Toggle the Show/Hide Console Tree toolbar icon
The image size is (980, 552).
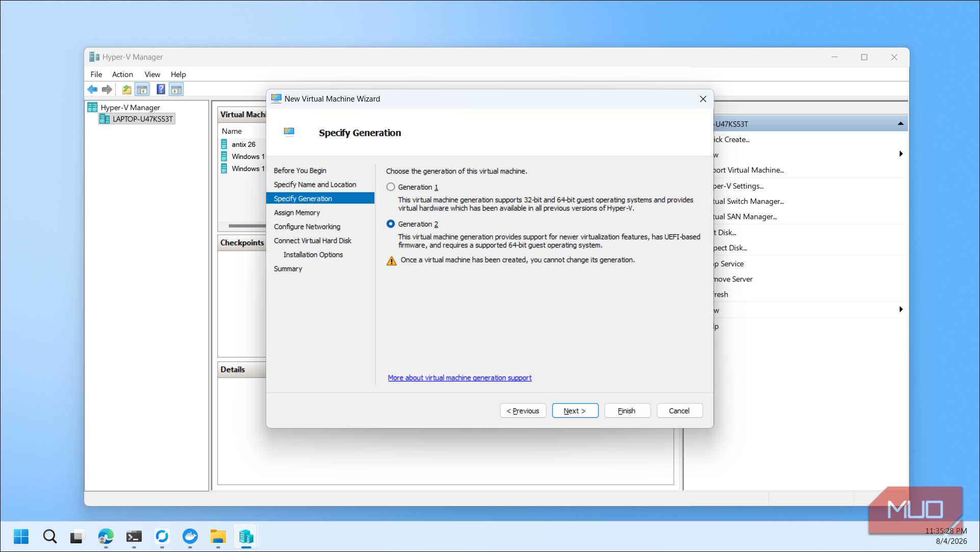tap(142, 90)
